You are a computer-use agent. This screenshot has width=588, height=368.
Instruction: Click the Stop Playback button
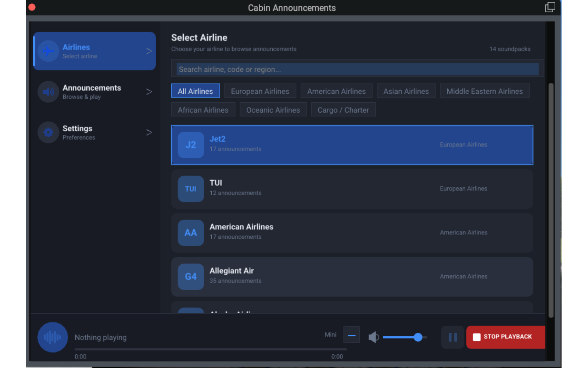pyautogui.click(x=506, y=337)
